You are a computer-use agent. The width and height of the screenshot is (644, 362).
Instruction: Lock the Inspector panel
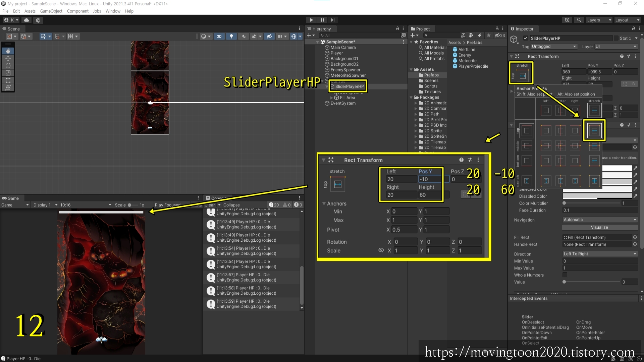coord(634,29)
